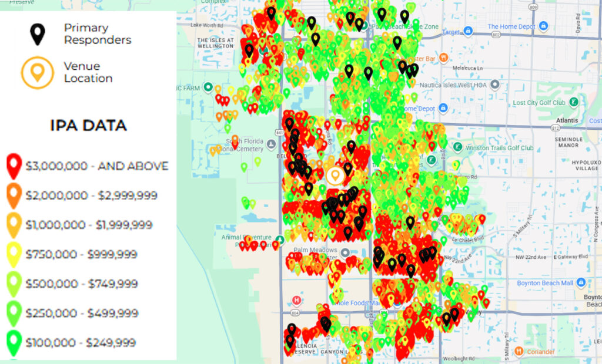602x364 pixels.
Task: Click the $500,000 - $749,999 legend text
Action: click(x=81, y=284)
